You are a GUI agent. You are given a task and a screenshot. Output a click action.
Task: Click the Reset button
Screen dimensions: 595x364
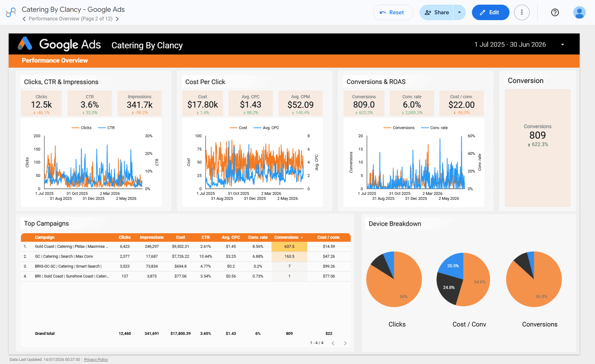(x=393, y=12)
